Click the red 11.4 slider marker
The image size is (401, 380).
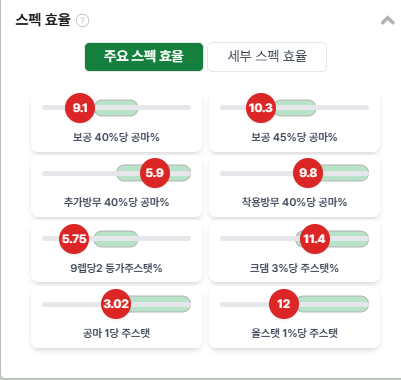[x=314, y=239]
